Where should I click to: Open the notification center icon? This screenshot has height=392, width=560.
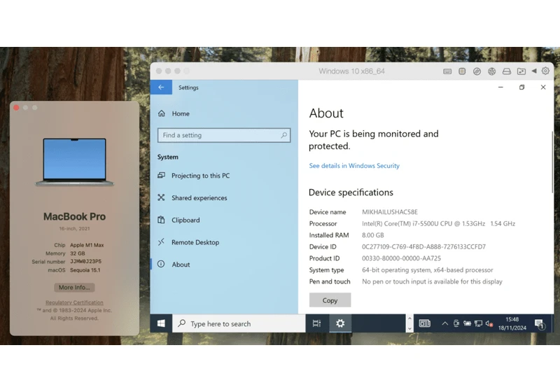click(x=540, y=324)
